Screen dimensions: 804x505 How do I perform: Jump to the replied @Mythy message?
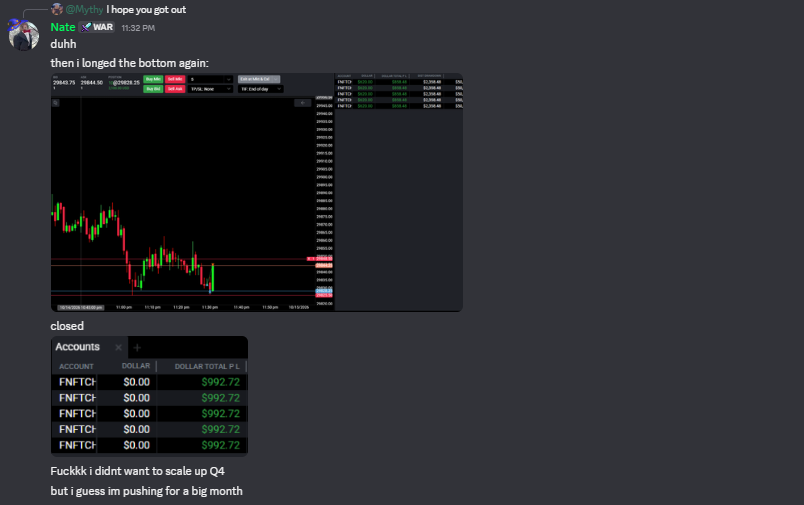coord(146,9)
